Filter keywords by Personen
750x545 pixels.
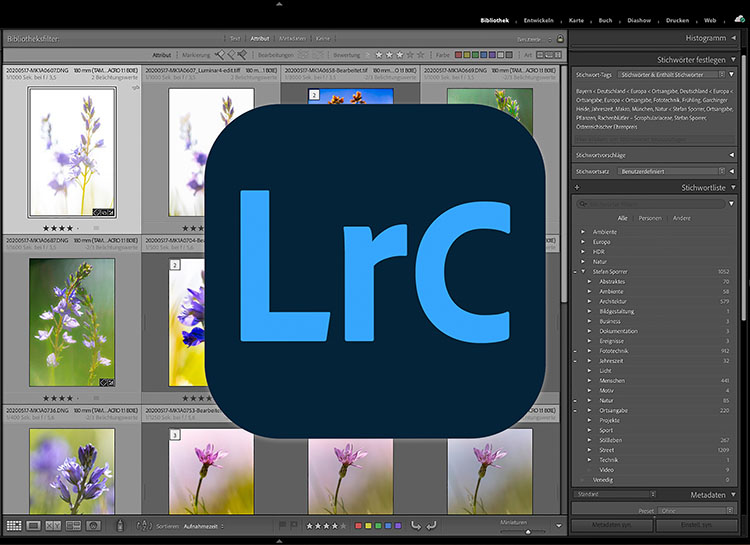pos(650,218)
